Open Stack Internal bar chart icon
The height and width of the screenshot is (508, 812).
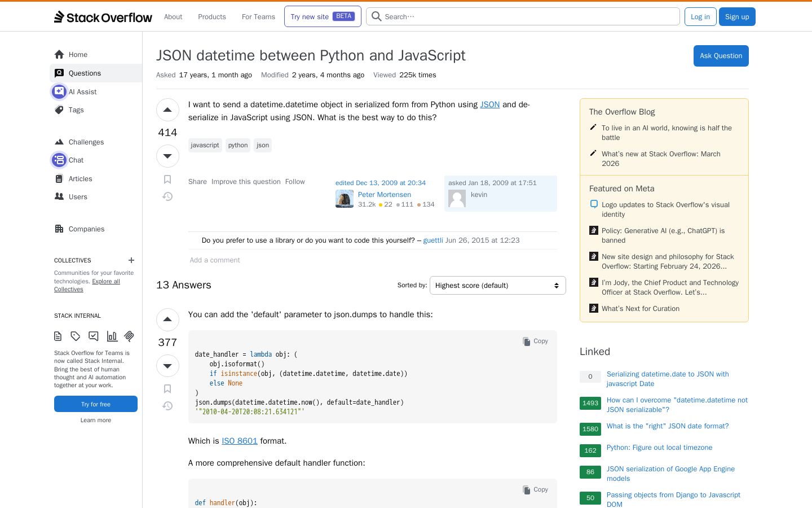click(x=112, y=336)
